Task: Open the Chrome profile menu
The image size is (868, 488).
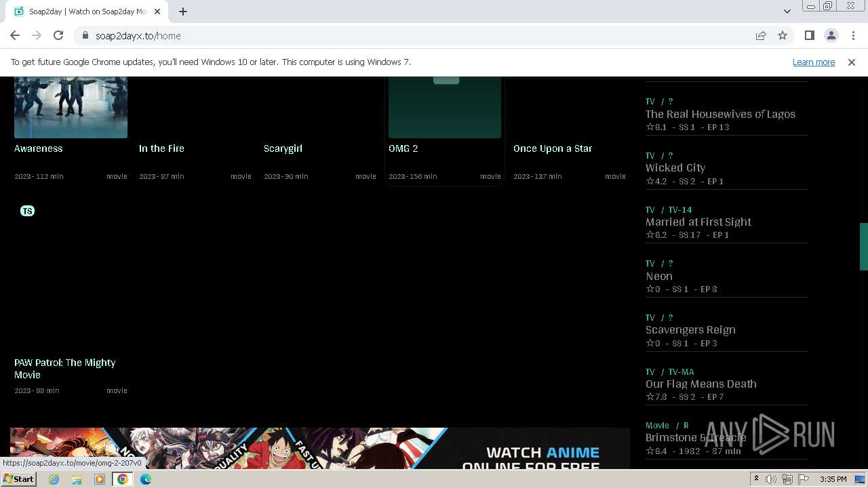Action: [831, 36]
